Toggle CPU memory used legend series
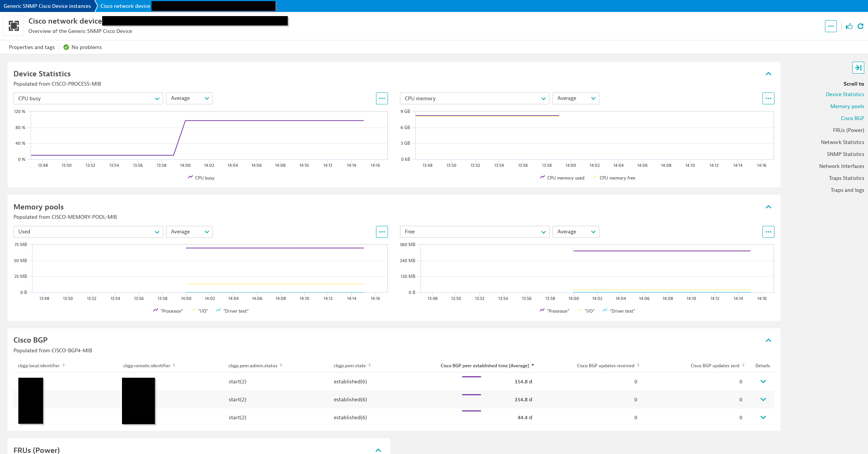868x454 pixels. pyautogui.click(x=562, y=178)
